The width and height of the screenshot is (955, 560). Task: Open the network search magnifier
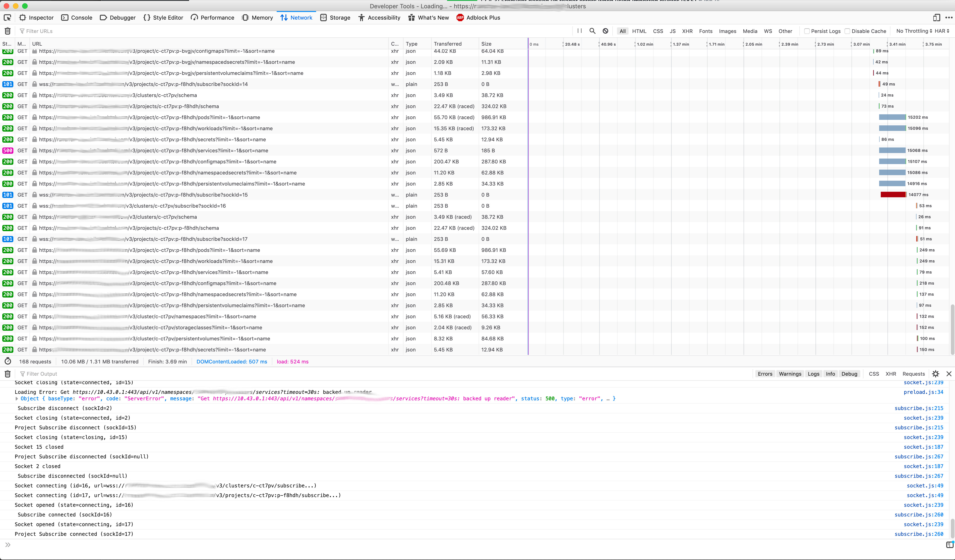592,31
